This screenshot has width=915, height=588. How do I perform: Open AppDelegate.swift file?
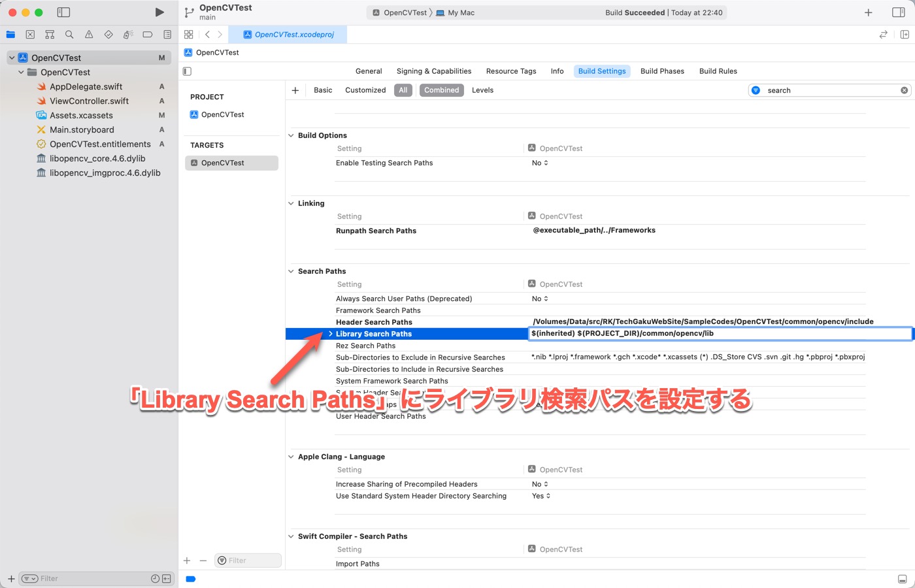[x=86, y=87]
